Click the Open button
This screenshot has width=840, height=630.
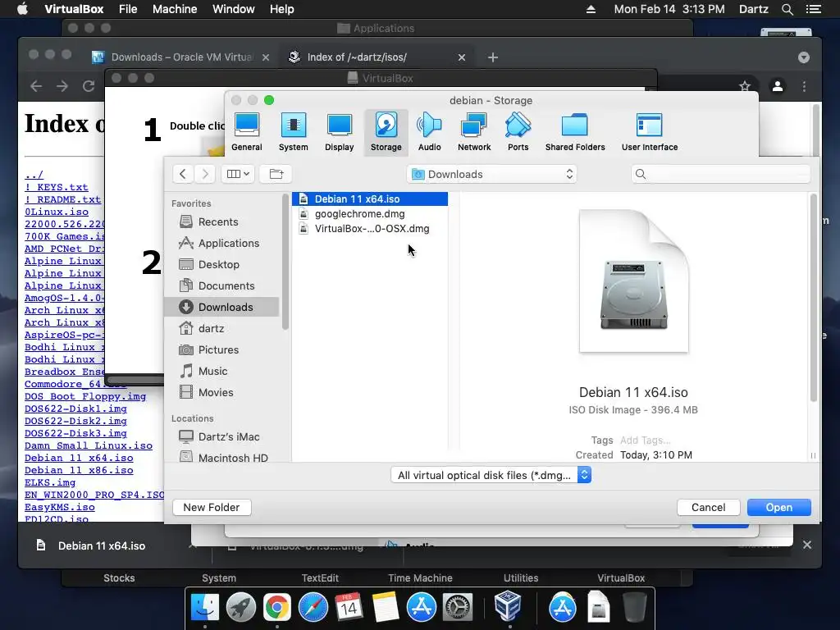pyautogui.click(x=778, y=507)
